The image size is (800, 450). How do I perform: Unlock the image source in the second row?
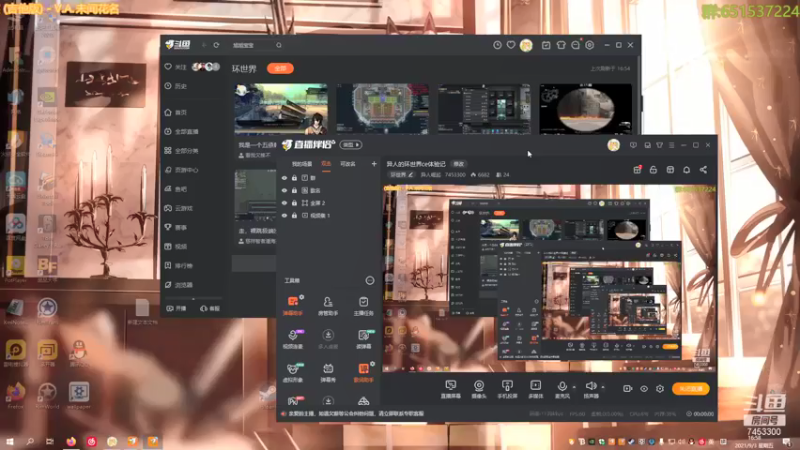pos(294,190)
